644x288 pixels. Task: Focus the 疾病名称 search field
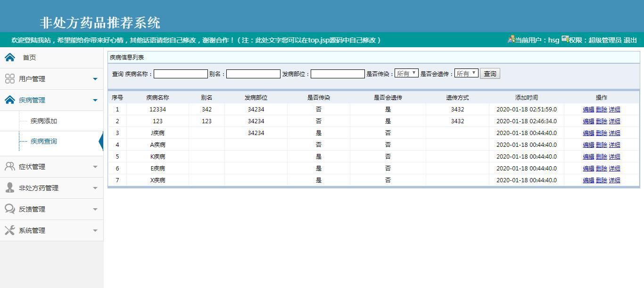[x=181, y=74]
